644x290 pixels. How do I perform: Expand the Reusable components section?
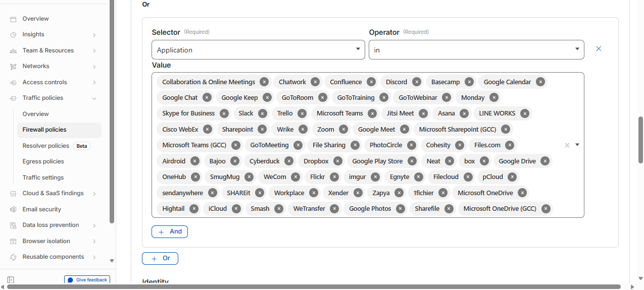94,257
